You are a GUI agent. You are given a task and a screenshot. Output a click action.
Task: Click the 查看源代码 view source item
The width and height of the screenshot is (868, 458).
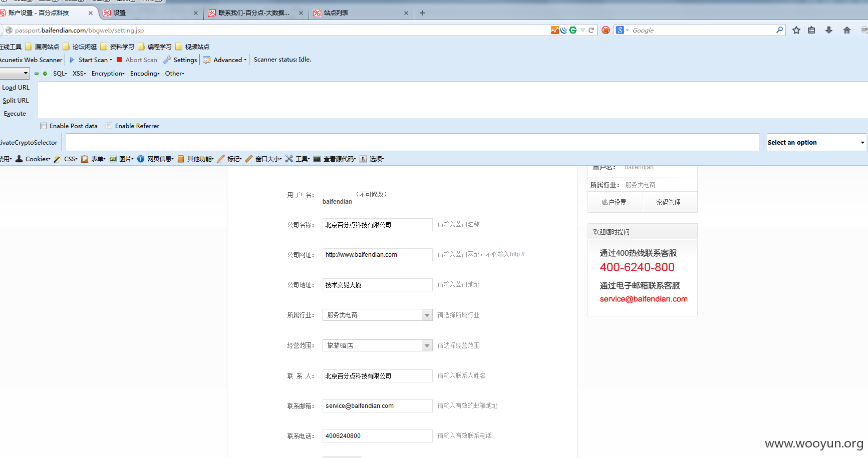(x=335, y=159)
